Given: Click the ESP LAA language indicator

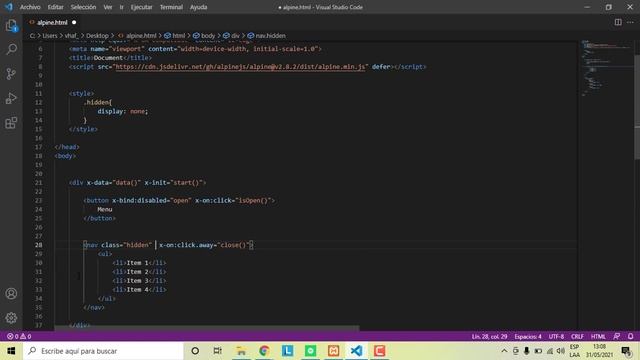Looking at the screenshot, I should tap(574, 351).
